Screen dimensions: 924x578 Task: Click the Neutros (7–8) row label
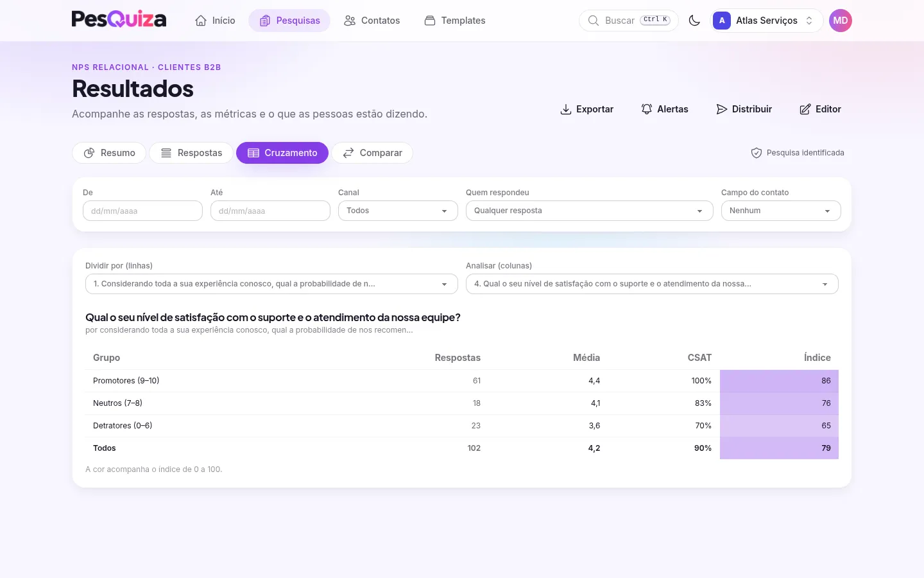(x=117, y=403)
